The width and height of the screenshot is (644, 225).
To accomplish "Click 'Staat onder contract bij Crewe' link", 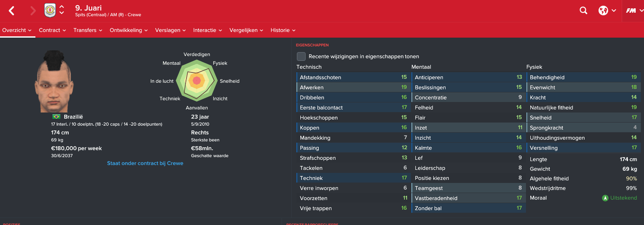I will 145,163.
